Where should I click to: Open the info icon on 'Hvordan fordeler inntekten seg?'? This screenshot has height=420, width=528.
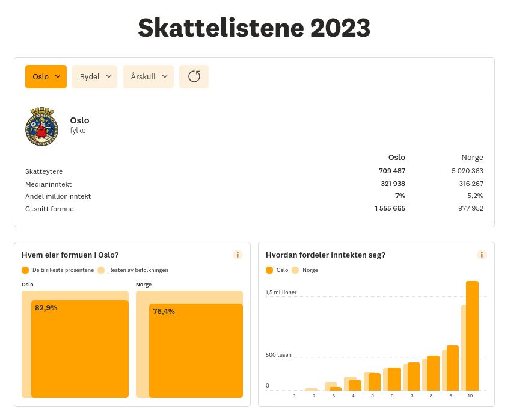click(x=482, y=255)
